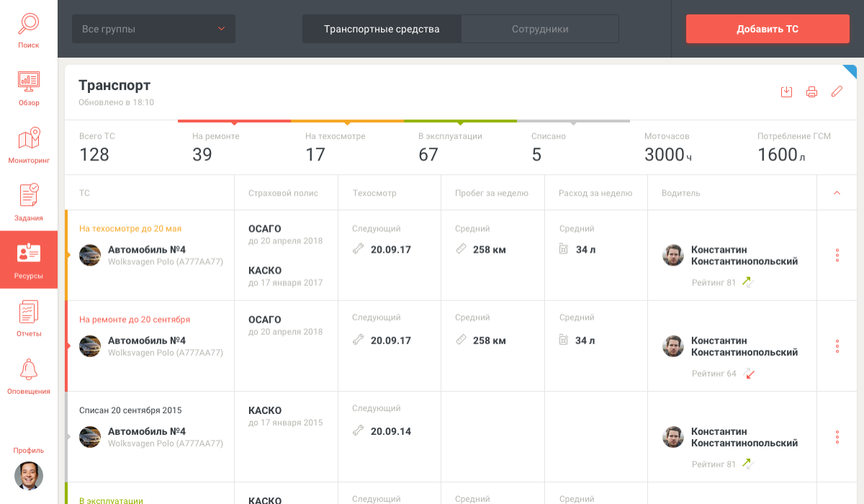Click the Добавить ТС button
Image resolution: width=864 pixels, height=504 pixels.
(x=768, y=29)
